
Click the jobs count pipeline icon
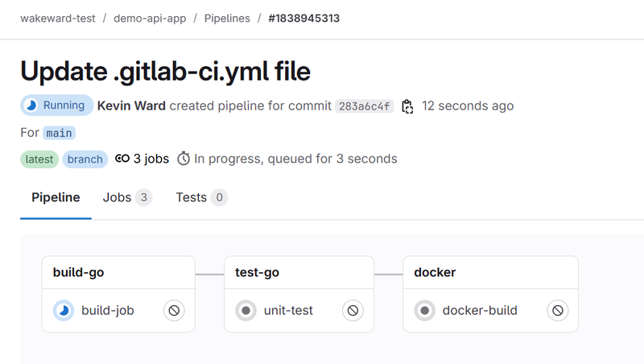click(x=122, y=159)
